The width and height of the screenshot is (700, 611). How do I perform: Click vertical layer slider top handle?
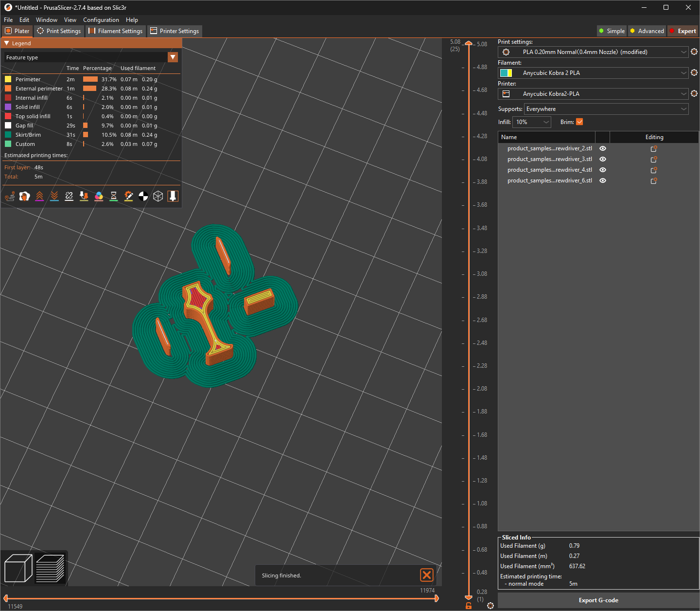click(469, 44)
